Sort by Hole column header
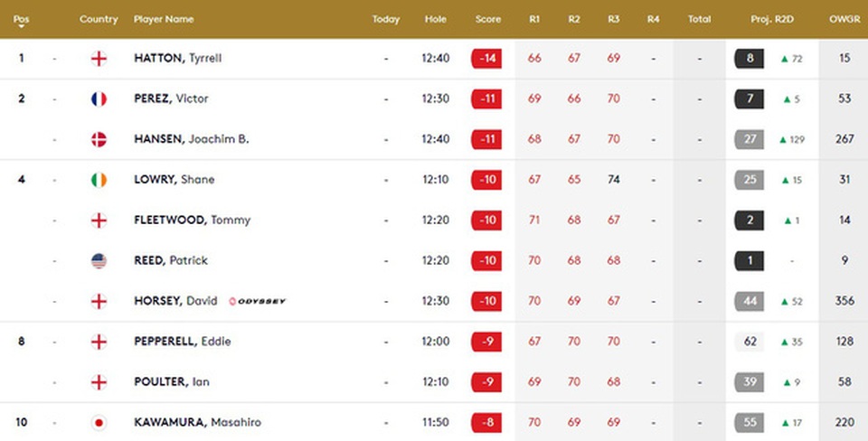868x441 pixels. point(436,19)
